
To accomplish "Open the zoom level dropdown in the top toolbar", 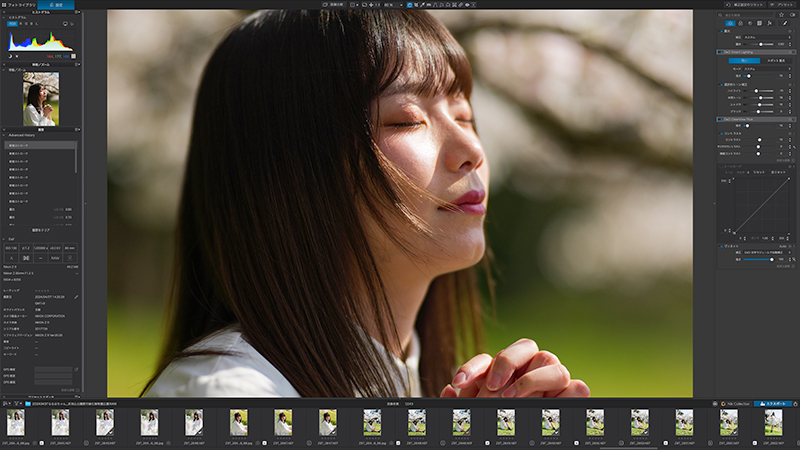I will 393,5.
